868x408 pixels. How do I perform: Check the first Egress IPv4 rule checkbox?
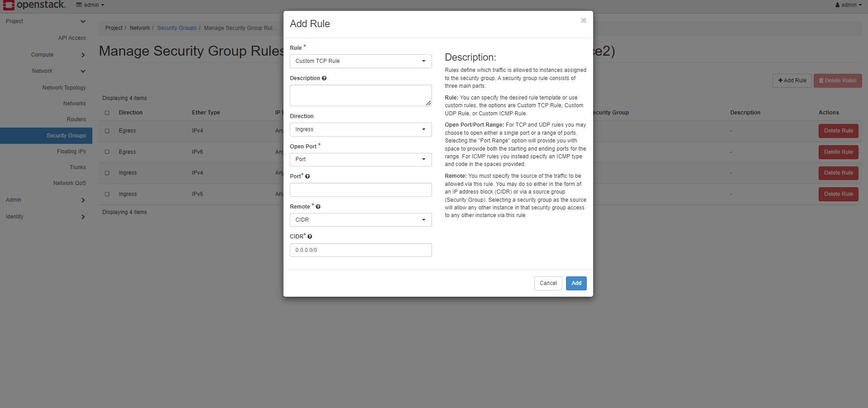coord(107,131)
